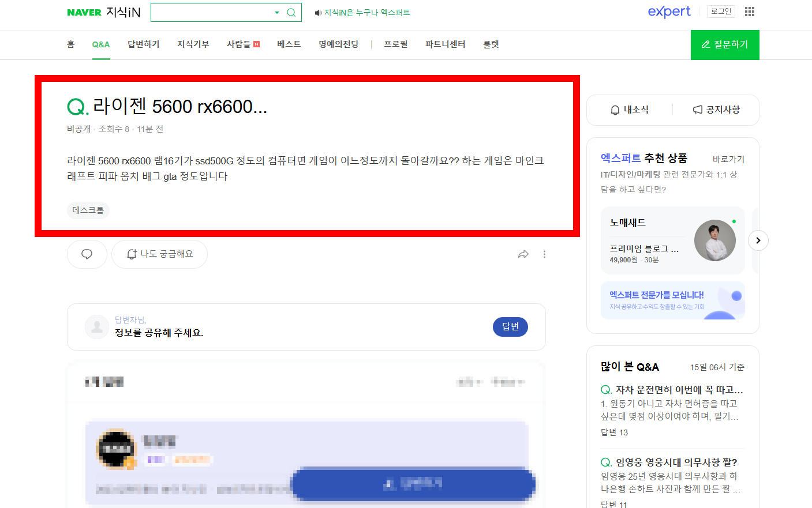Open the NAVER 지식iN logo
The image size is (812, 508).
point(104,12)
